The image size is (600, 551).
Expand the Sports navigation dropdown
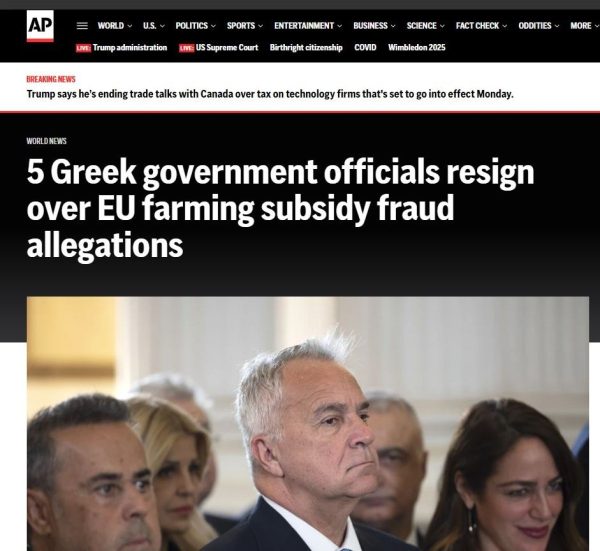coord(245,26)
